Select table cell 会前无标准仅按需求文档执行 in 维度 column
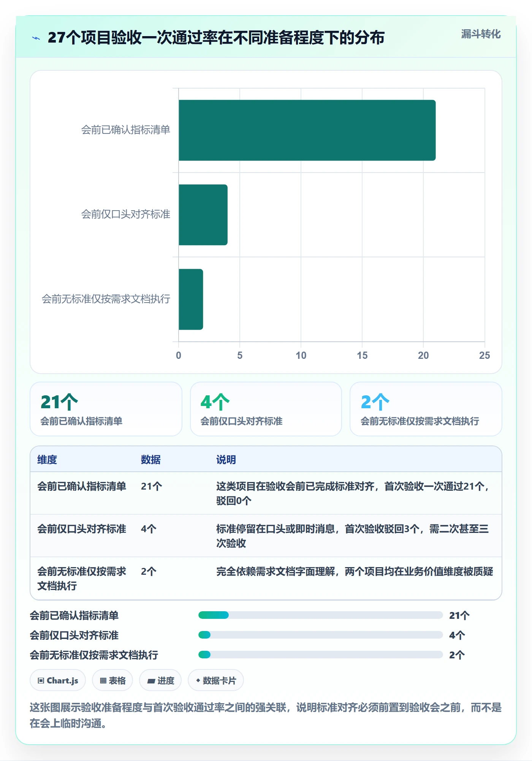 click(x=82, y=579)
